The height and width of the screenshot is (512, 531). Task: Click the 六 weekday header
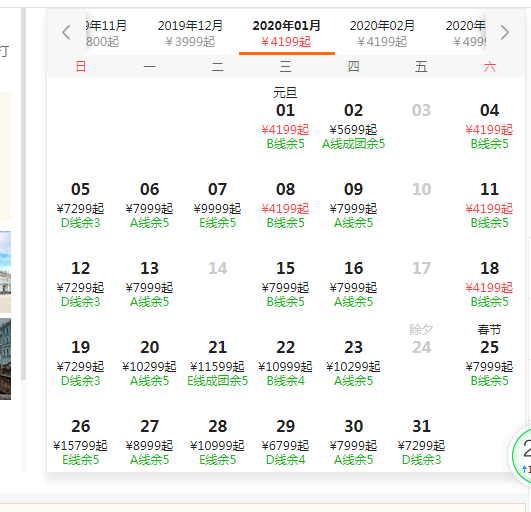[x=490, y=66]
